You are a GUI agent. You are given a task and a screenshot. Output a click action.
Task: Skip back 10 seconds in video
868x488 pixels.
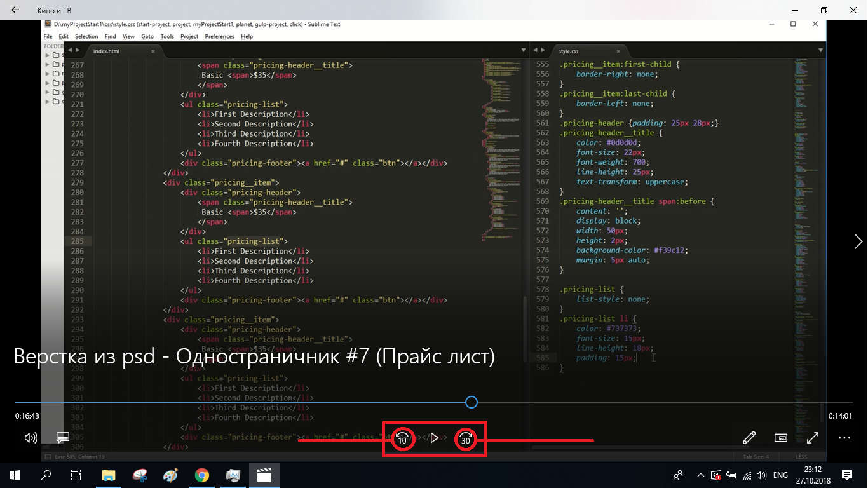402,438
